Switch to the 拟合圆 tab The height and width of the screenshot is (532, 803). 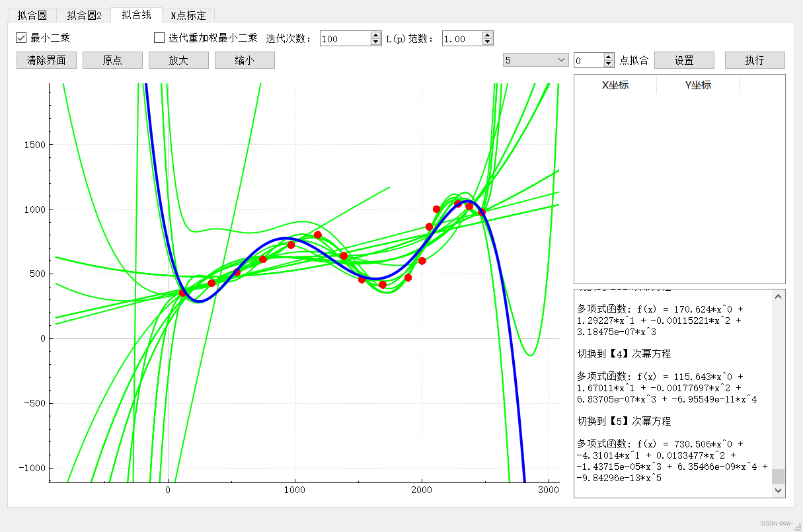[32, 15]
